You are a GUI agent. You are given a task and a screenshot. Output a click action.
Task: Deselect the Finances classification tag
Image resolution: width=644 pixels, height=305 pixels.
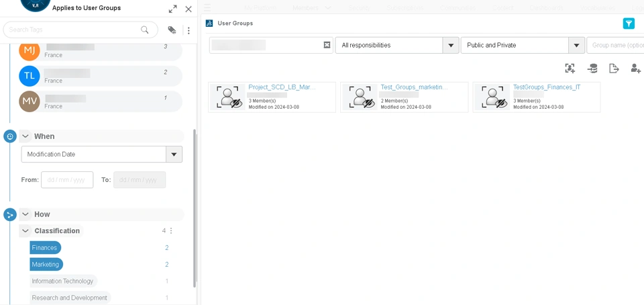45,248
